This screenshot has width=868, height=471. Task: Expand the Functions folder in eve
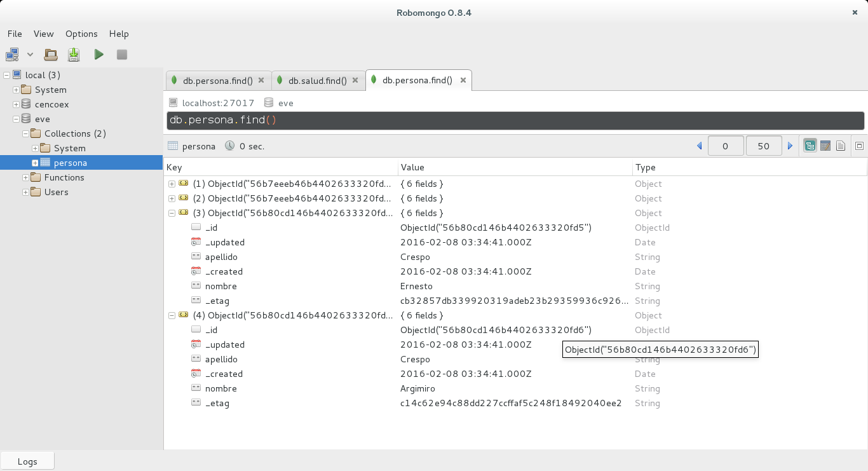point(25,177)
